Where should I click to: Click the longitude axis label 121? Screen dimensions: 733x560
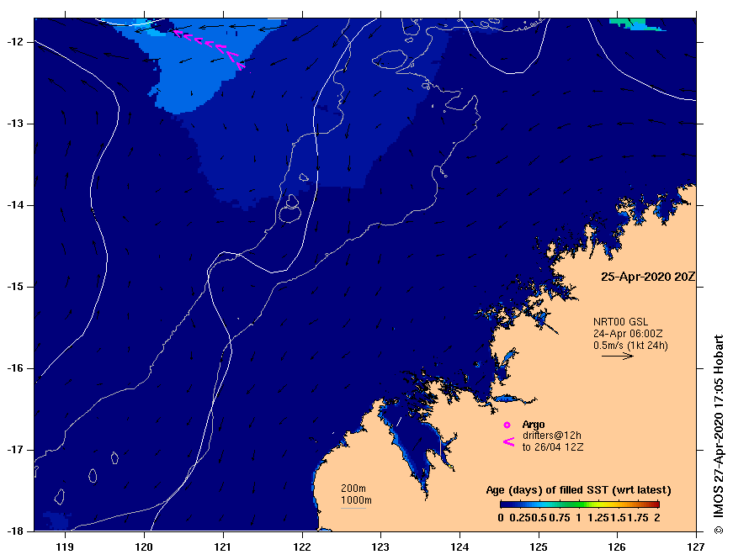coord(222,547)
